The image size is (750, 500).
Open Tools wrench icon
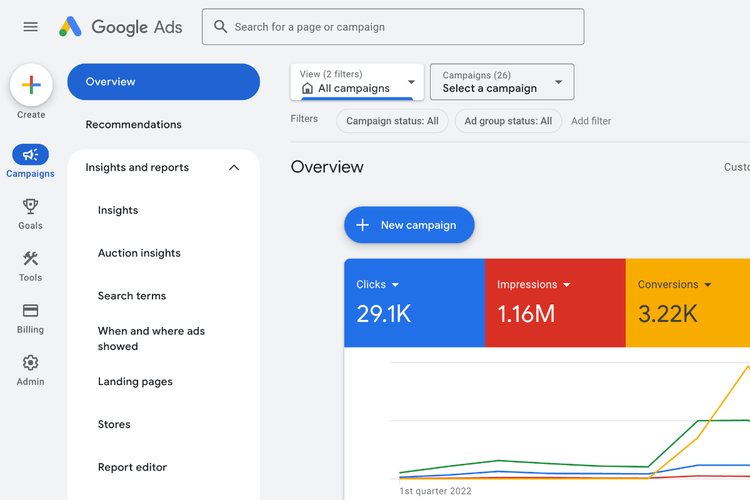pos(30,259)
